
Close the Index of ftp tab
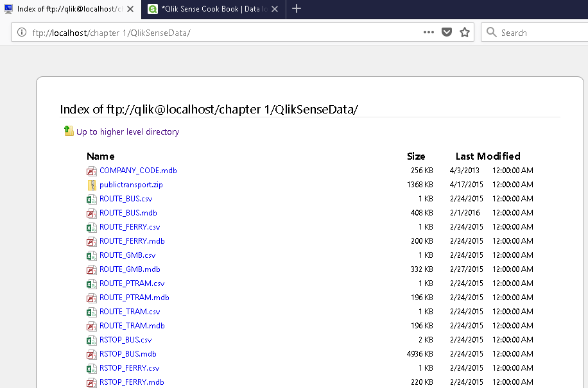(x=130, y=9)
